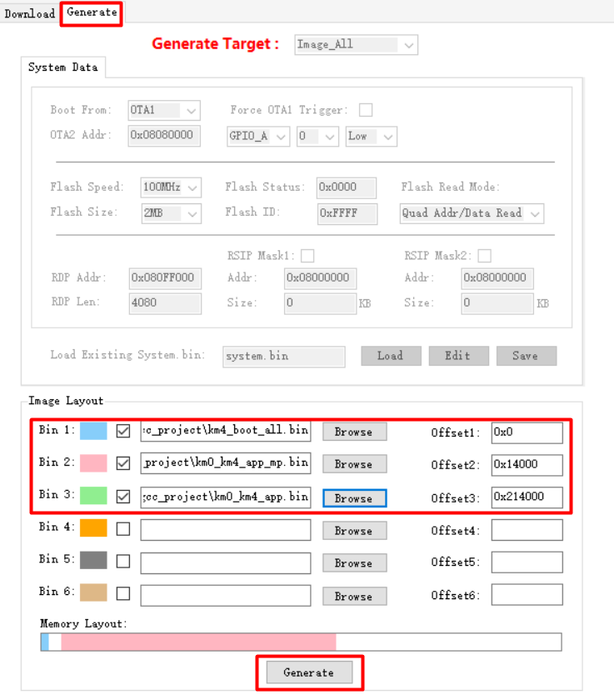This screenshot has height=700, width=614.
Task: Expand the Low trigger level dropdown
Action: coord(372,136)
